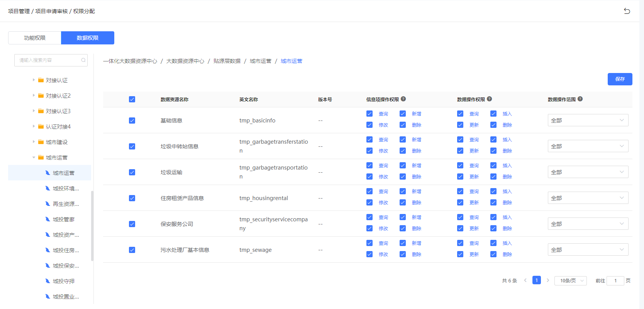Click the folder icon of 城市运营 parent node
644x309 pixels.
point(41,157)
